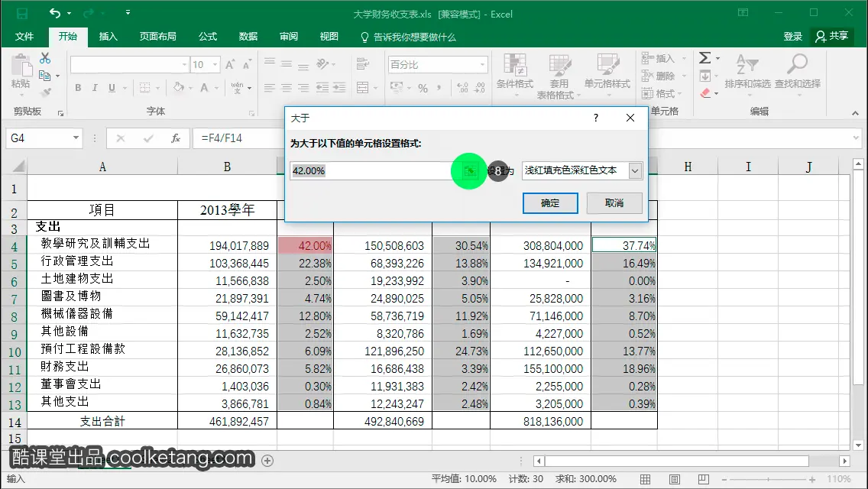
Task: Click the Fill Color bucket icon
Action: (x=178, y=88)
